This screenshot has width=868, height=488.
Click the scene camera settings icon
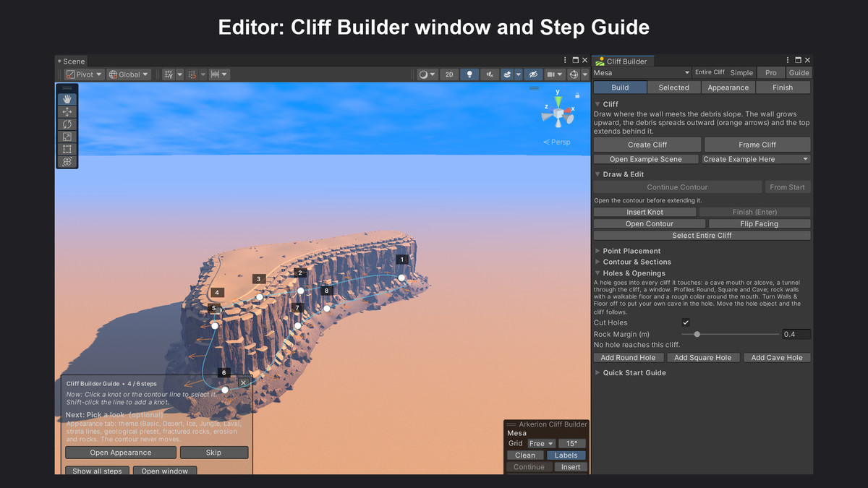[551, 74]
